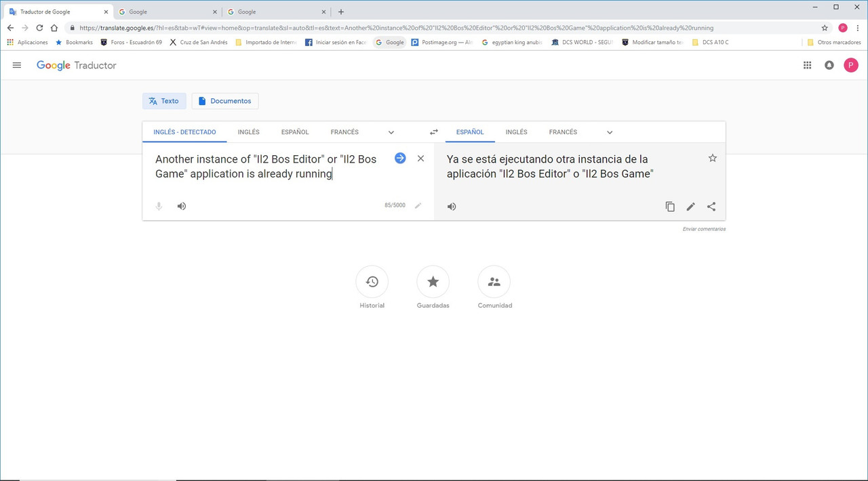Open the Postimage.org bookmark
Viewport: 868px width, 481px height.
(441, 42)
